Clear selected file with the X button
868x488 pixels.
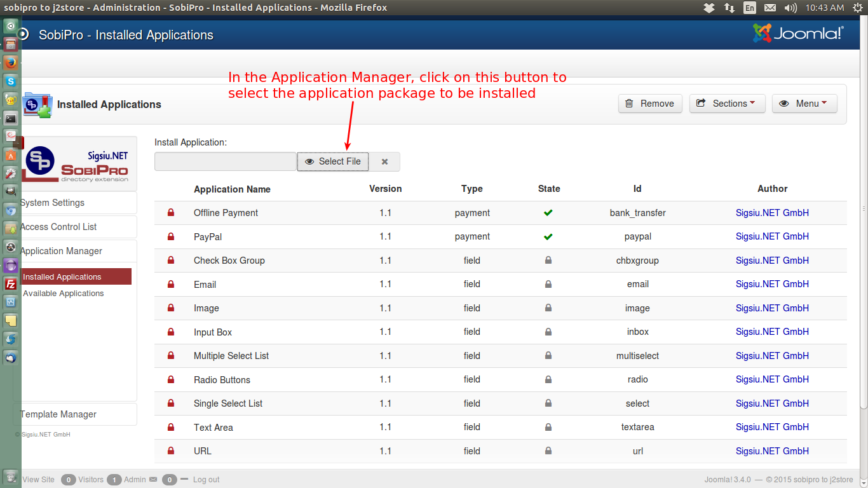[384, 161]
